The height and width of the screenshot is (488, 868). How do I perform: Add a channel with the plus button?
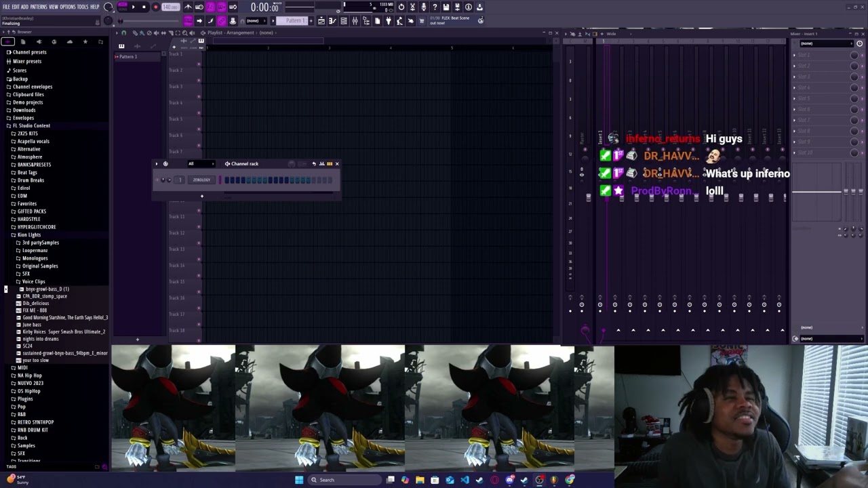[201, 196]
